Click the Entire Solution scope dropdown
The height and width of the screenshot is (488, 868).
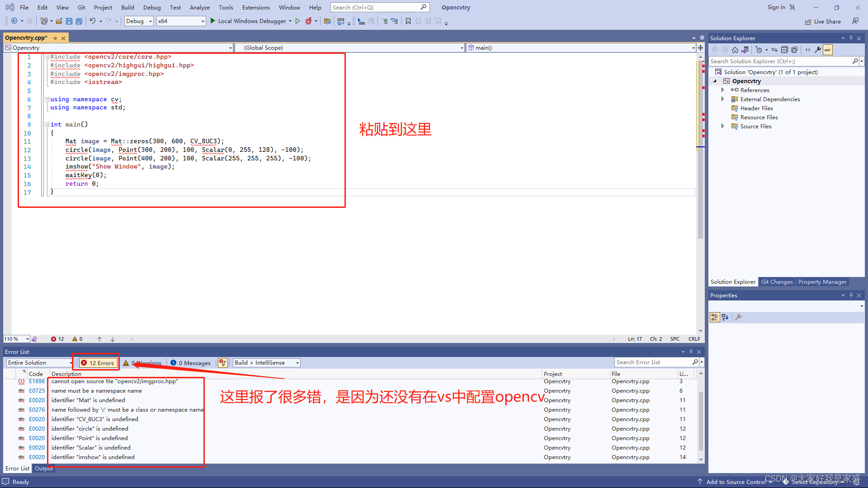[x=39, y=363]
